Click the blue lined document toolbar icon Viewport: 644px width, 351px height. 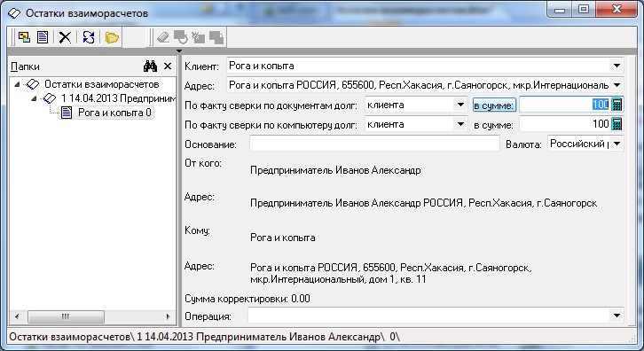43,37
